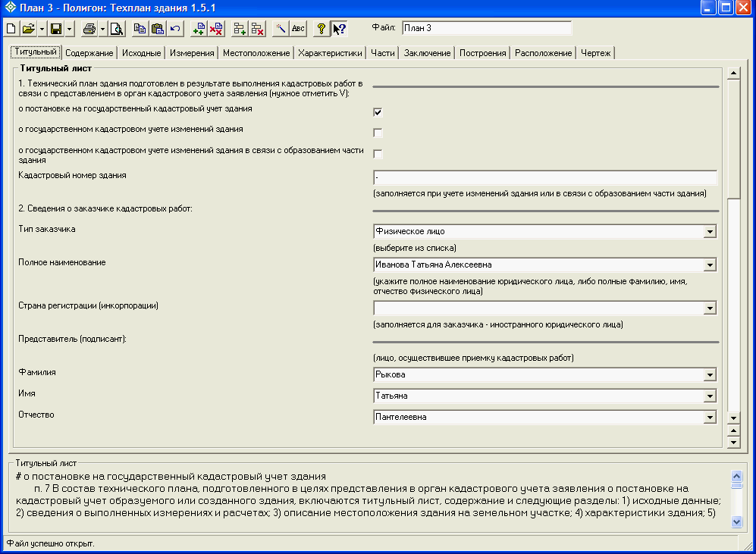Click the app icon in title bar
756x554 pixels.
[x=10, y=8]
